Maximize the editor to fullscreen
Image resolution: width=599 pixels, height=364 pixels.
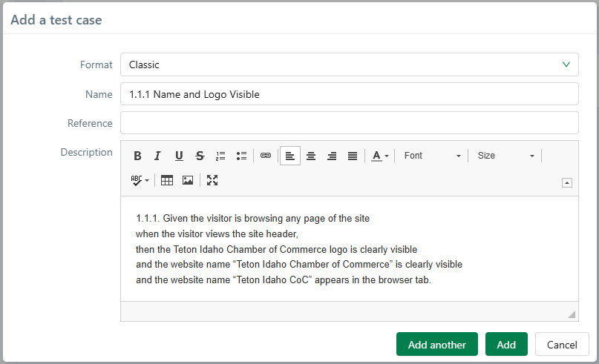212,180
